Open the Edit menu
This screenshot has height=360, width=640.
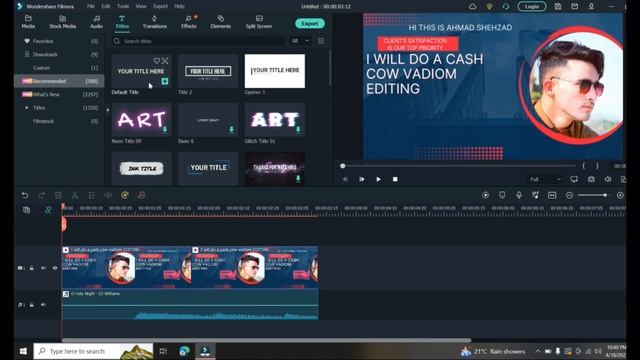pyautogui.click(x=106, y=6)
